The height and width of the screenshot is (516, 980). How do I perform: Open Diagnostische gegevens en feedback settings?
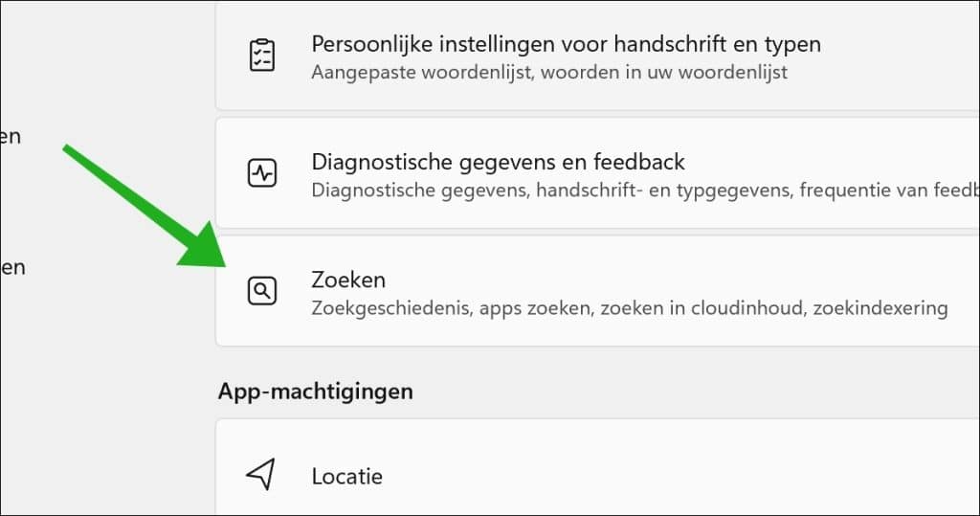coord(498,162)
